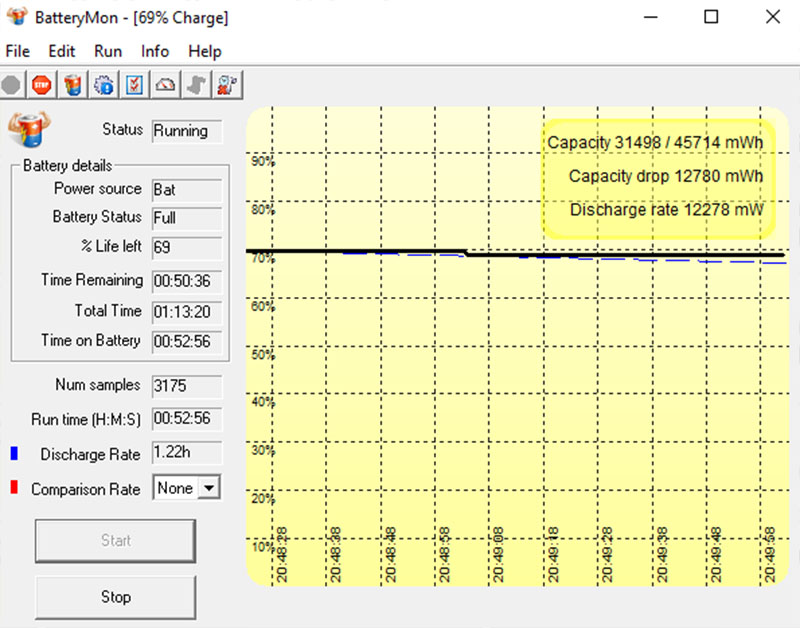Click the toolbar icon with the red X
Image resolution: width=800 pixels, height=628 pixels.
tap(227, 85)
